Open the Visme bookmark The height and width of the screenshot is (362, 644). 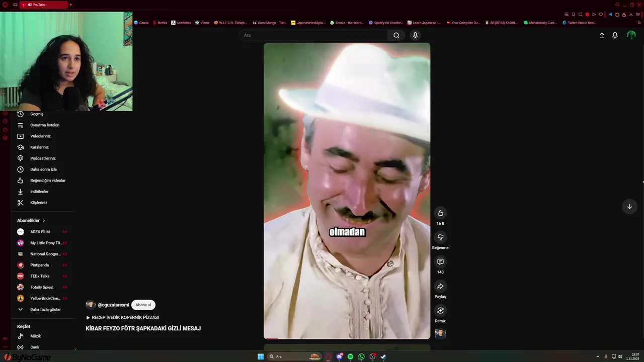click(202, 23)
